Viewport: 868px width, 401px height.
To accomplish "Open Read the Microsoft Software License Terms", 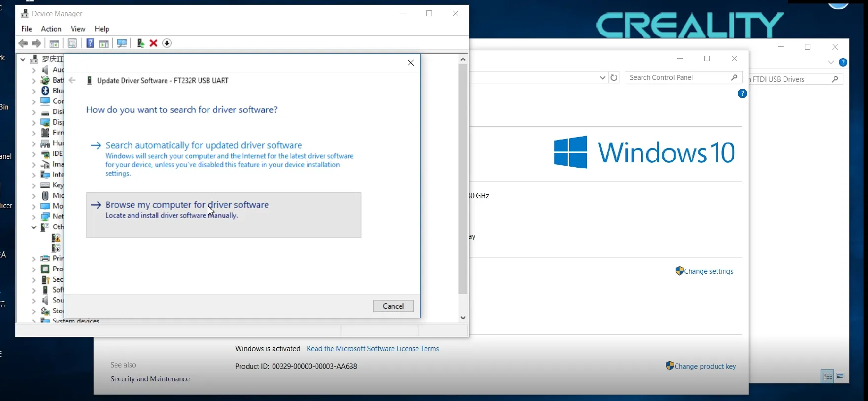I will click(372, 349).
